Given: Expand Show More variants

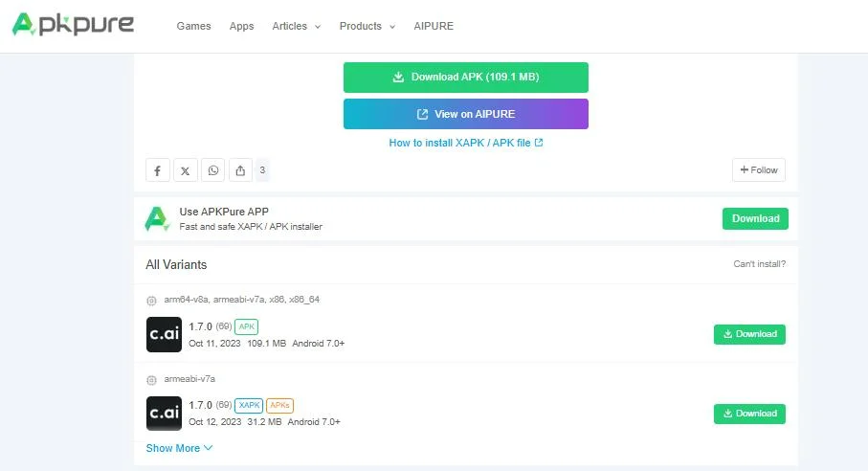Looking at the screenshot, I should [x=179, y=448].
